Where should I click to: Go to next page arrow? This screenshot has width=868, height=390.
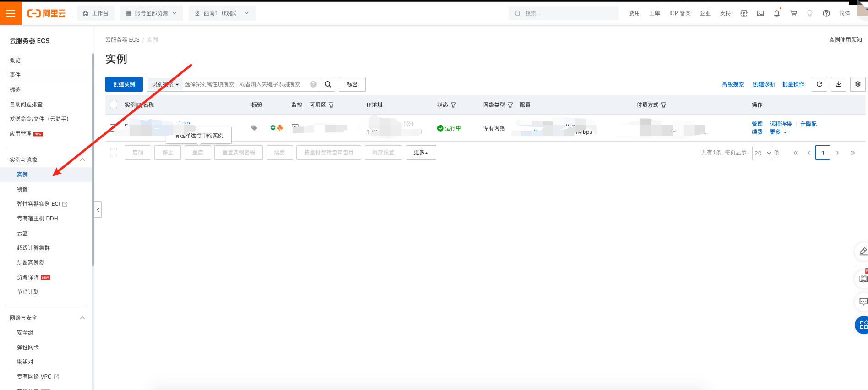coord(837,153)
